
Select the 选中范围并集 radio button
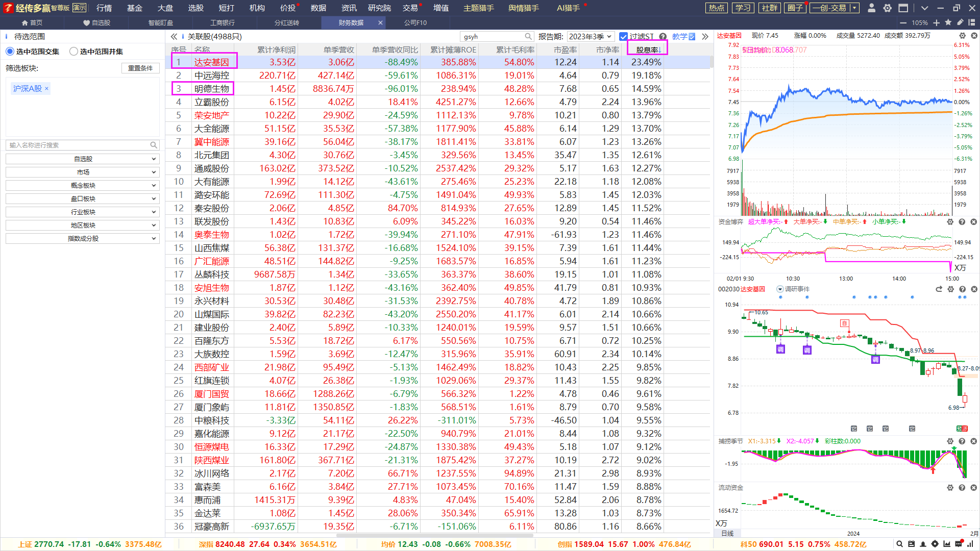[73, 51]
